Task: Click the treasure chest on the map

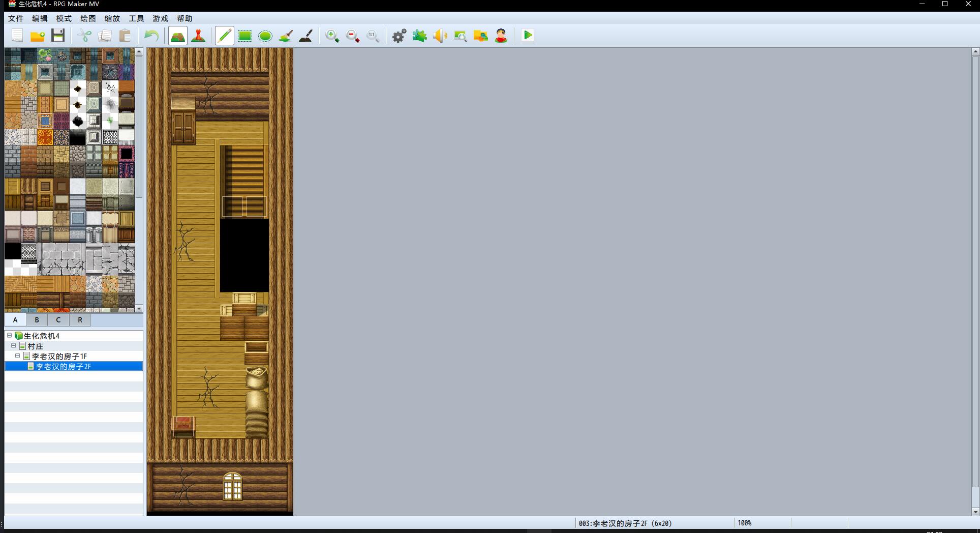Action: pos(183,426)
